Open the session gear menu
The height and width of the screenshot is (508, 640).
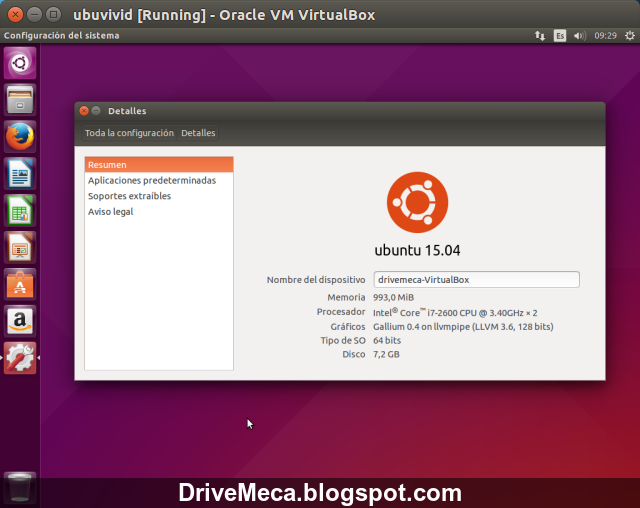coord(630,36)
